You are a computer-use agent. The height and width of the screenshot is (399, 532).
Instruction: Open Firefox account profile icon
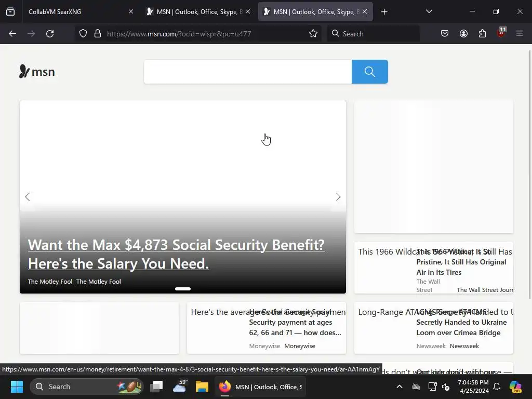point(463,34)
